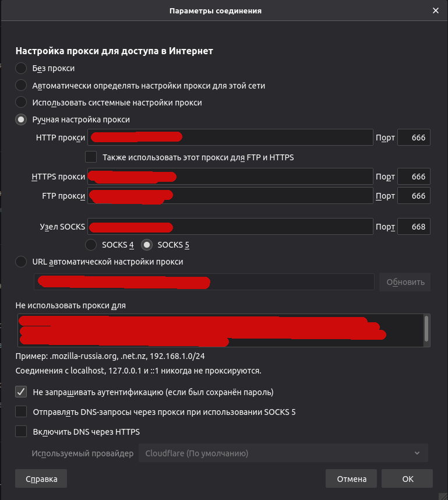Click the proxy exceptions list scrollbar
The height and width of the screenshot is (500, 448).
click(426, 330)
